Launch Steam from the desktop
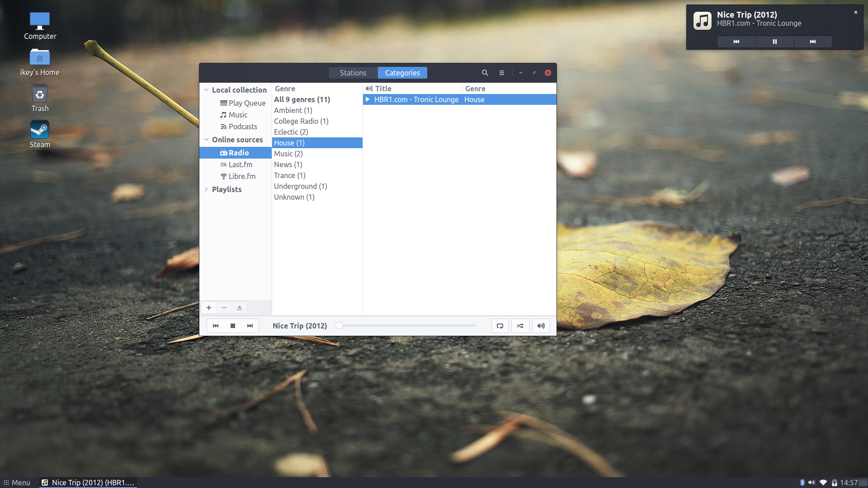Image resolution: width=868 pixels, height=488 pixels. point(40,135)
